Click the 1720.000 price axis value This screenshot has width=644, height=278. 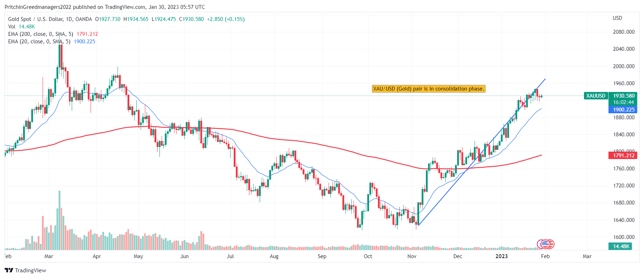click(624, 186)
